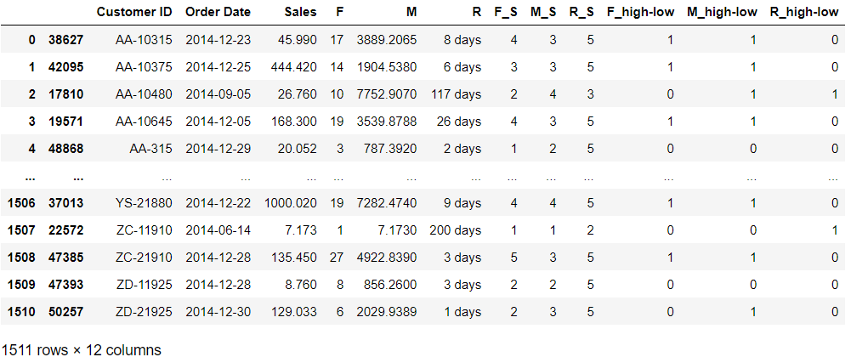
Task: Click the F_high-low column header
Action: (x=641, y=12)
